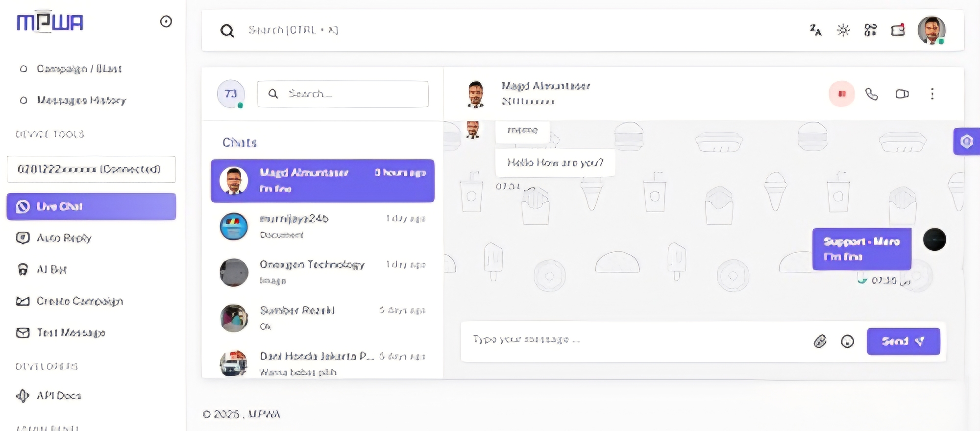Open the purple floating customizer button
Screen dimensions: 980x431
pos(967,142)
